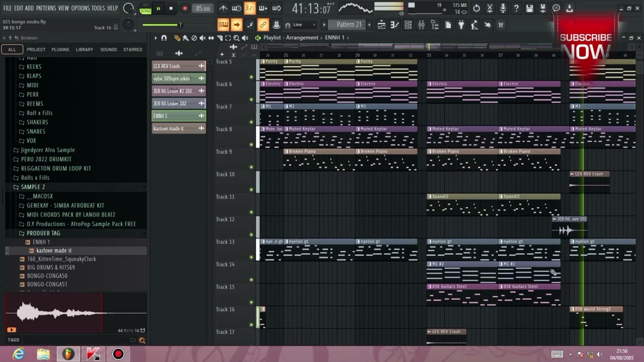Choose the Zoom tool in playlist toolbar
The height and width of the screenshot is (362, 644).
click(x=236, y=38)
